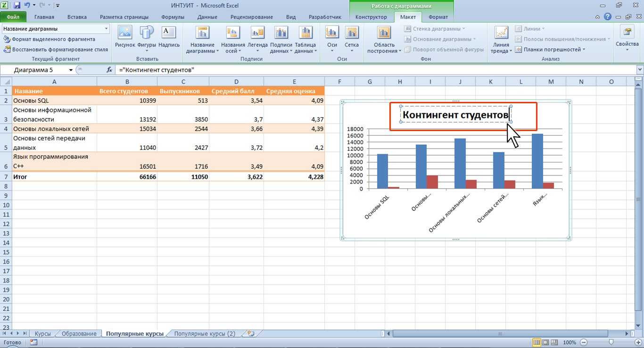Open Планки погрешностей error bars dropdown
The image size is (644, 348).
tap(550, 49)
